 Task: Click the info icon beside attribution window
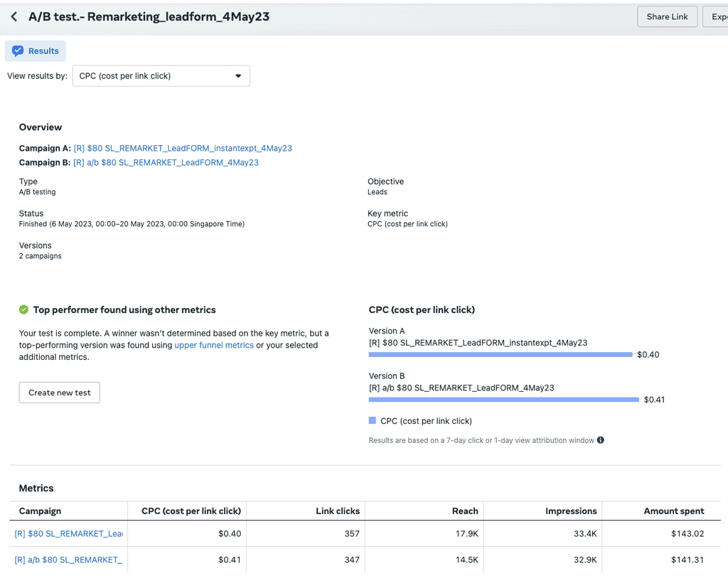pyautogui.click(x=601, y=440)
